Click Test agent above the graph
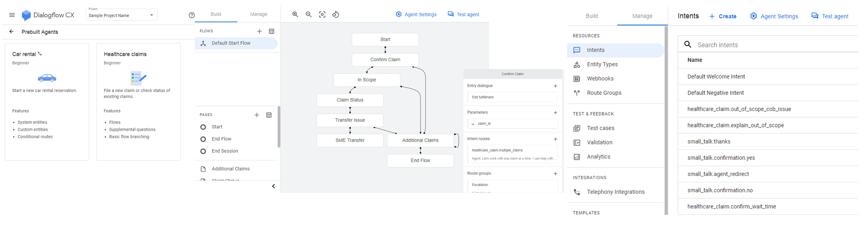This screenshot has width=868, height=234. (463, 15)
